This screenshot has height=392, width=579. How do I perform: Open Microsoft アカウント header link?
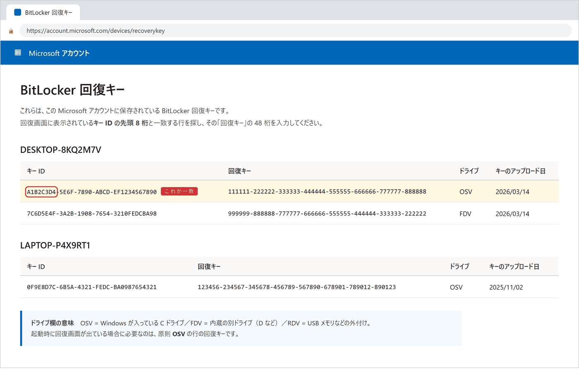tap(59, 53)
